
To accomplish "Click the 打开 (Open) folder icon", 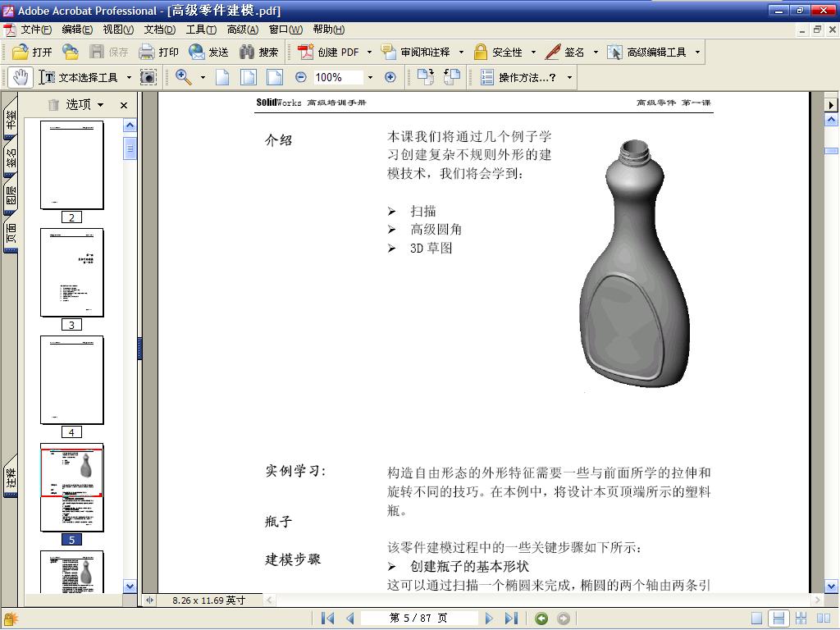I will (21, 52).
